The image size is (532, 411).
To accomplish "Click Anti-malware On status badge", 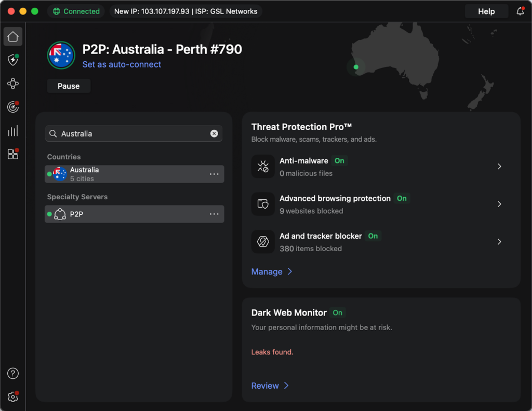I will (x=339, y=160).
